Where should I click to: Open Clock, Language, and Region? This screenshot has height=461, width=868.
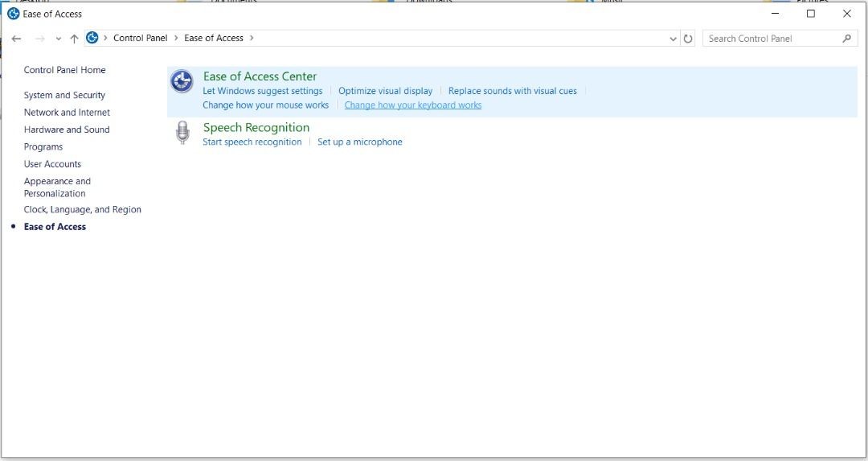click(83, 209)
